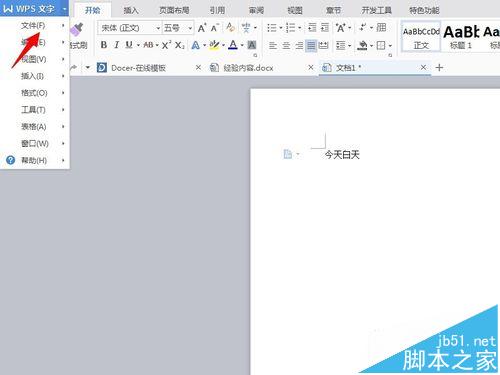The width and height of the screenshot is (500, 375).
Task: Click the text effects A icon
Action: pyautogui.click(x=195, y=45)
